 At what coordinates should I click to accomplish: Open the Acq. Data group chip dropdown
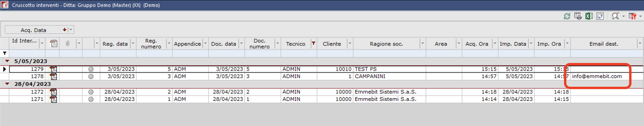click(71, 30)
